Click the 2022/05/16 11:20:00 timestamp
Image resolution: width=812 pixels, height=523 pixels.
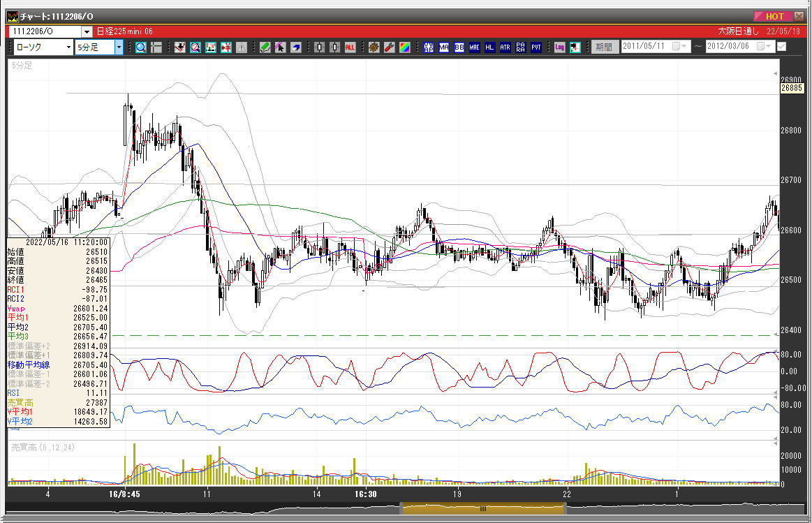tap(67, 242)
